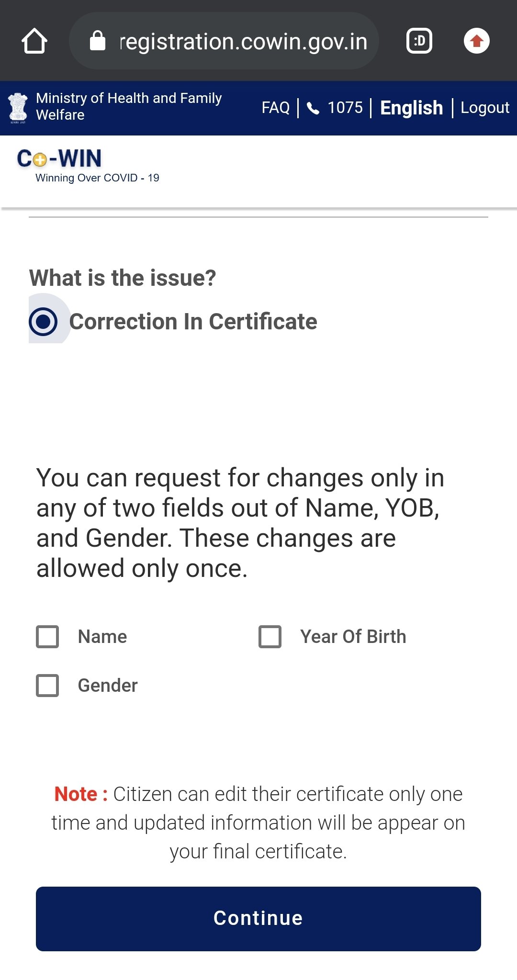Click the Co-WIN logo
The height and width of the screenshot is (980, 517).
59,159
